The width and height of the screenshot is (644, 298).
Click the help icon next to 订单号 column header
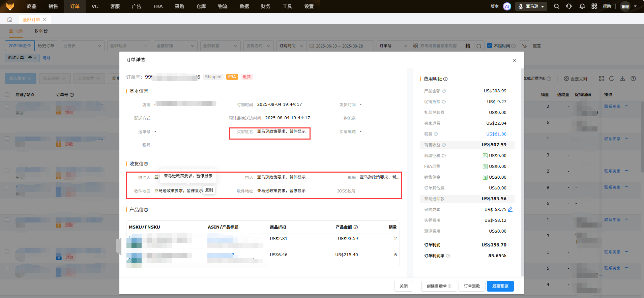(72, 95)
